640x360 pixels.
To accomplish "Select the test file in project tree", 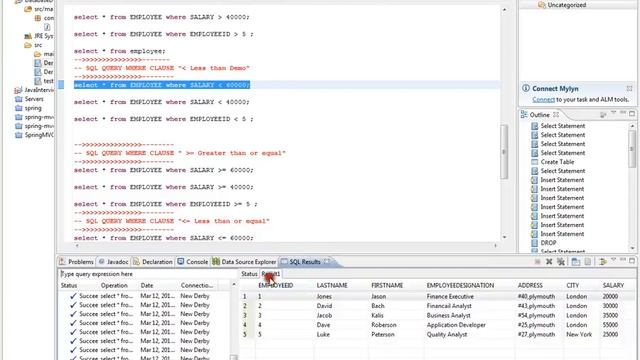I will [44, 81].
